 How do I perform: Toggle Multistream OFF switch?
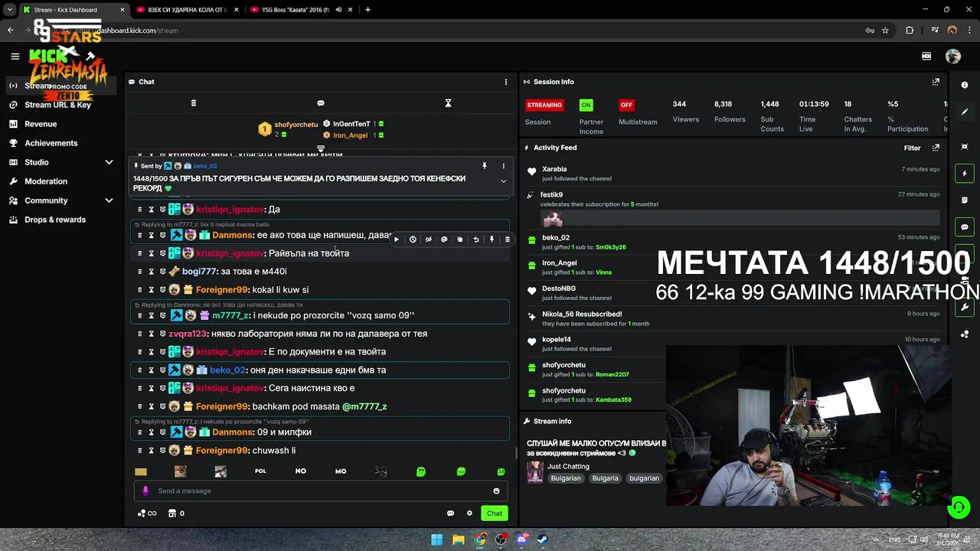pyautogui.click(x=626, y=105)
